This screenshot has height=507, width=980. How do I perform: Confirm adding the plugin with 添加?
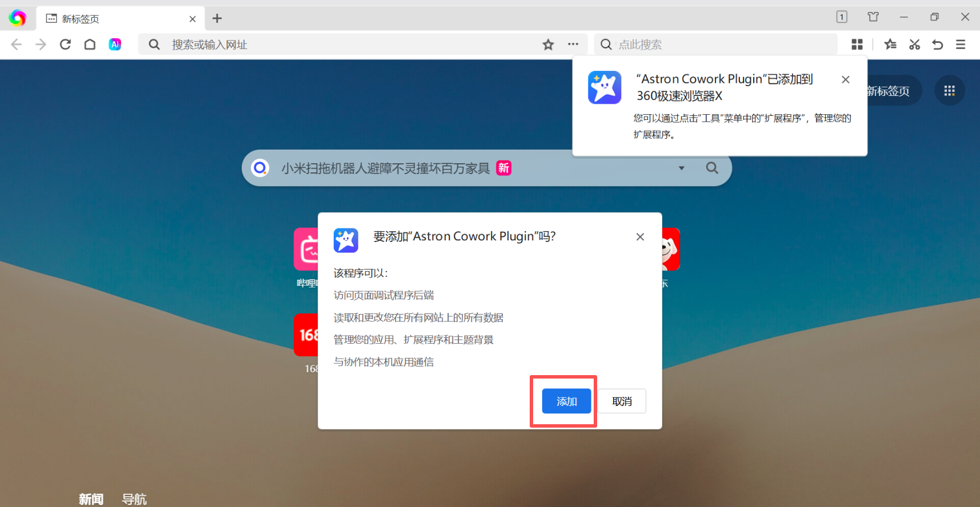566,401
